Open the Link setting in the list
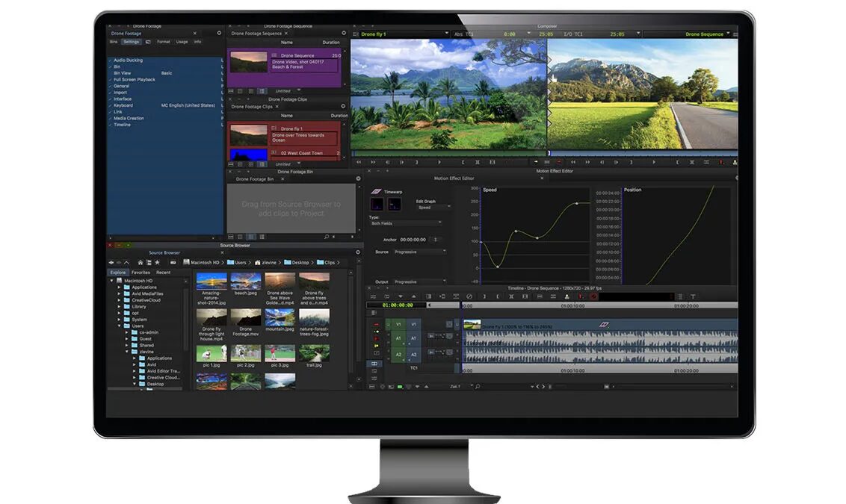The image size is (846, 504). click(x=117, y=112)
